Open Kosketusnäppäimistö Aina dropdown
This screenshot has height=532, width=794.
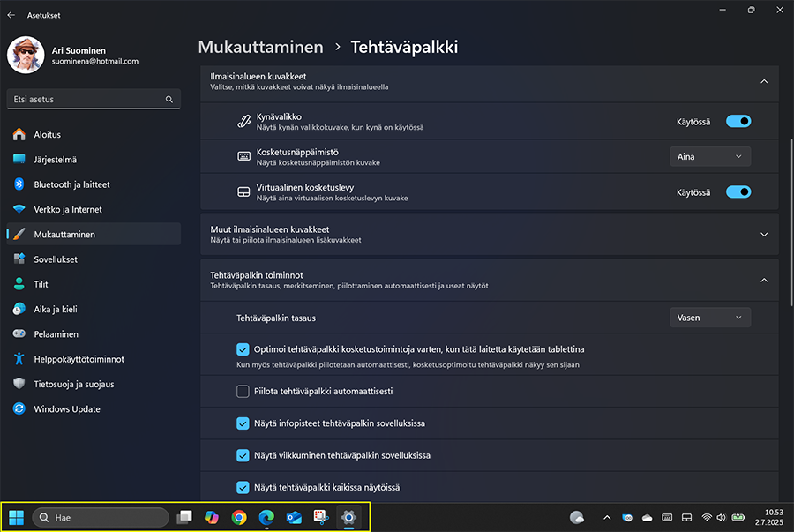710,156
